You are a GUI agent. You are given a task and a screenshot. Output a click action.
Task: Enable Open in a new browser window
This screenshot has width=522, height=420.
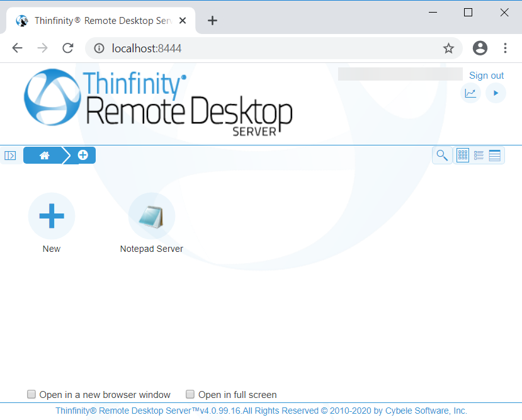point(31,394)
